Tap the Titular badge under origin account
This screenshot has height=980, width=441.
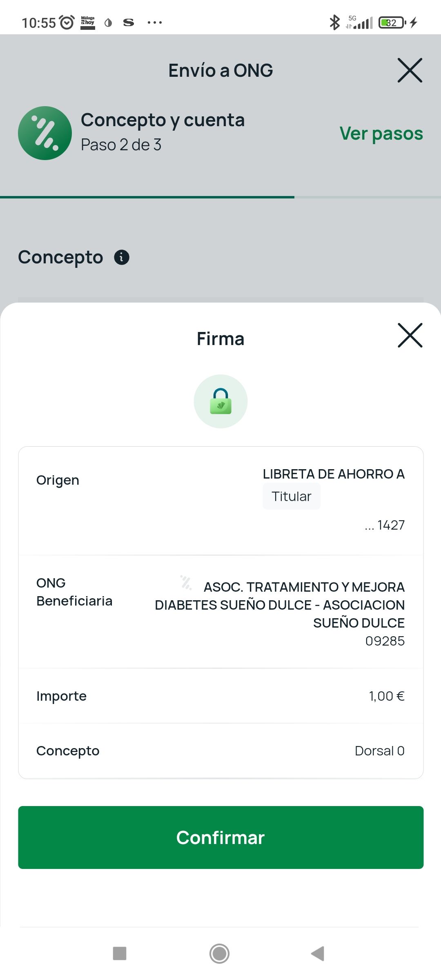tap(291, 496)
